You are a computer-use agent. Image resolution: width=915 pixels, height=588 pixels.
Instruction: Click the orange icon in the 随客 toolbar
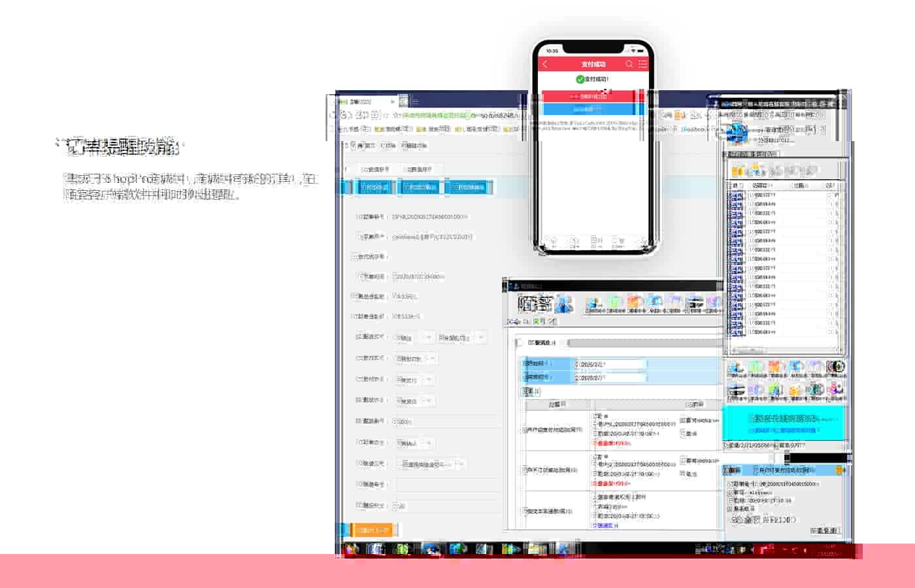click(x=635, y=303)
